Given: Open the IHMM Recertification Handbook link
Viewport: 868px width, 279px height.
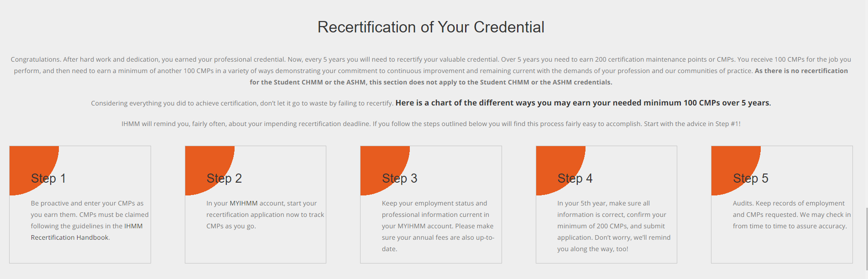Looking at the screenshot, I should pos(70,237).
